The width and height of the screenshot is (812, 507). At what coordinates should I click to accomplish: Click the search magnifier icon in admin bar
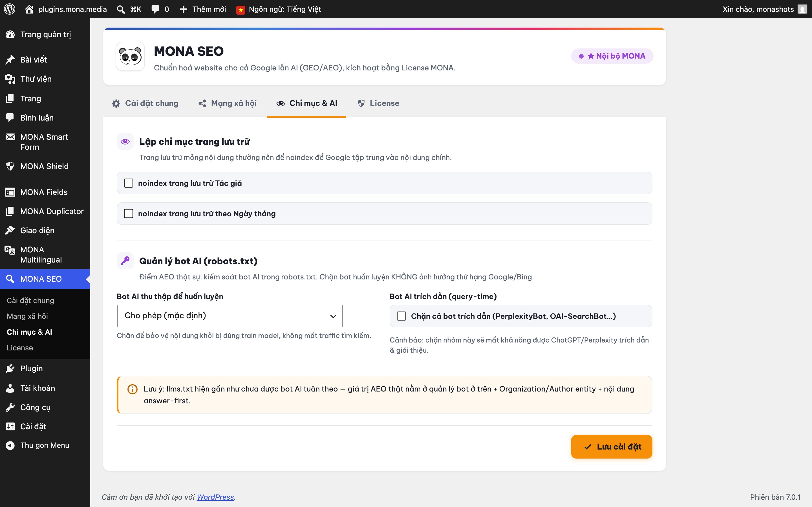121,9
